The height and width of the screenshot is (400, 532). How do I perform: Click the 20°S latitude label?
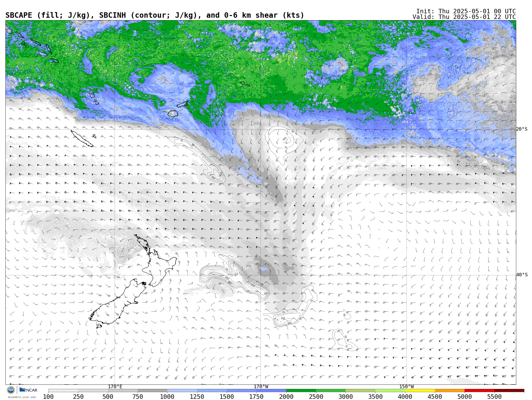pyautogui.click(x=522, y=129)
